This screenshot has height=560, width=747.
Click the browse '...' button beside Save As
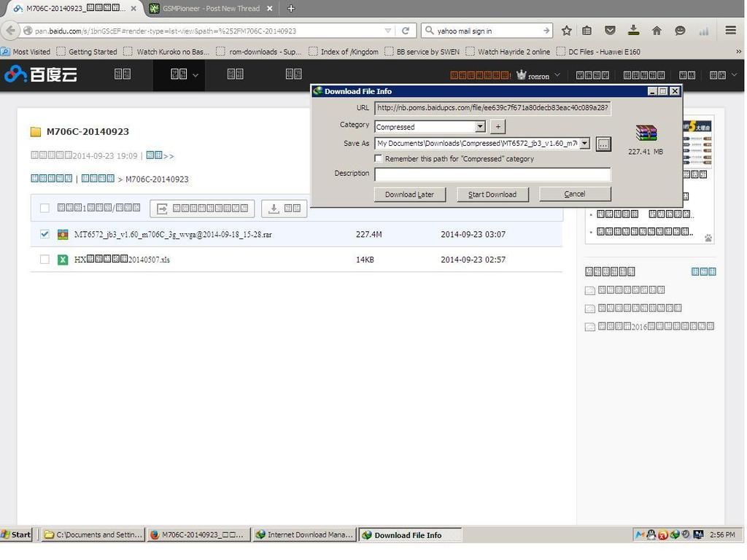(603, 144)
